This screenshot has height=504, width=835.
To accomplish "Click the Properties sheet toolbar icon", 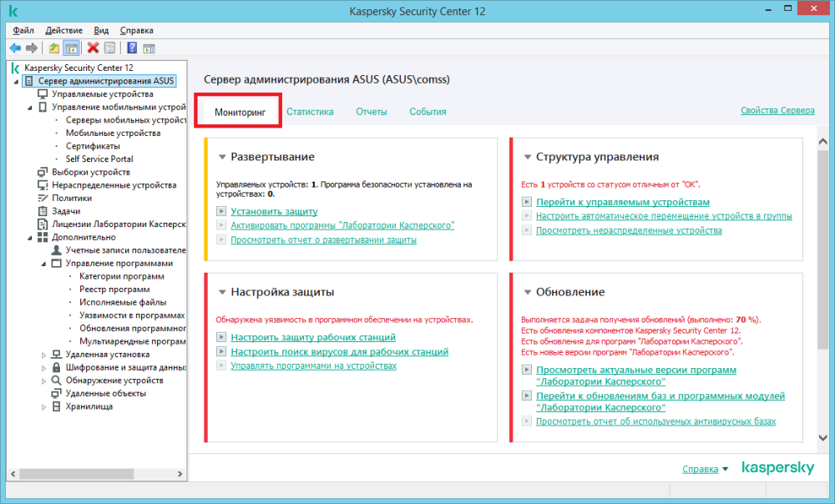I will point(109,48).
